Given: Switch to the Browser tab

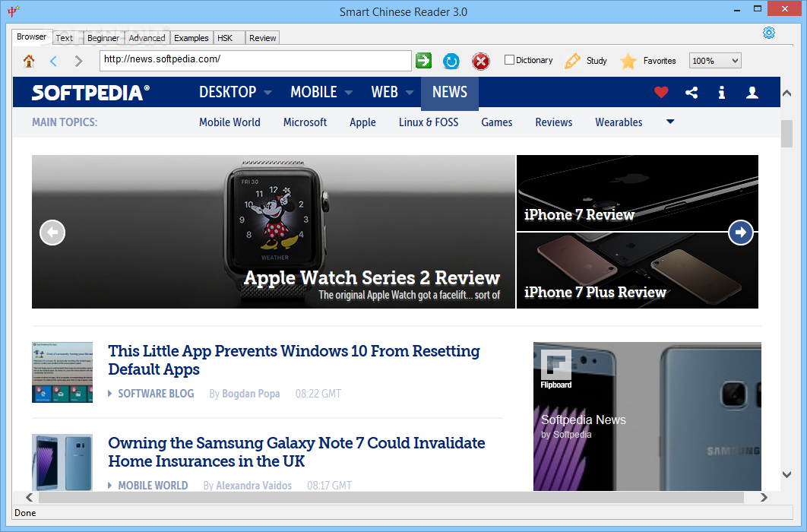Looking at the screenshot, I should 31,36.
